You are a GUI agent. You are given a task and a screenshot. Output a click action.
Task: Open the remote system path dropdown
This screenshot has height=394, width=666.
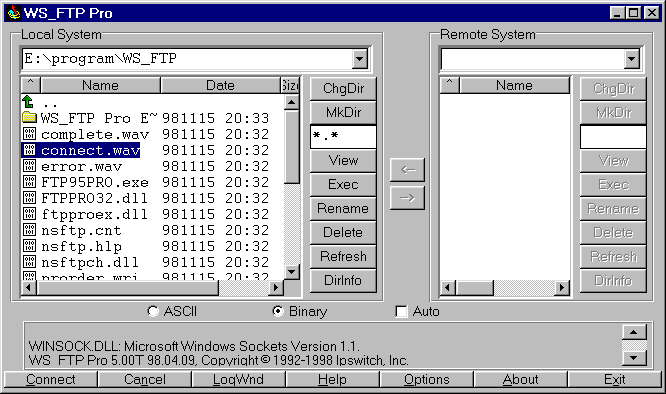click(632, 59)
